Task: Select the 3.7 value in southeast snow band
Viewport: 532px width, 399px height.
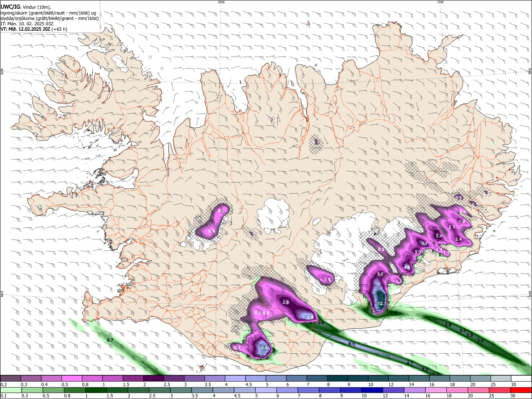Action: 424,244
